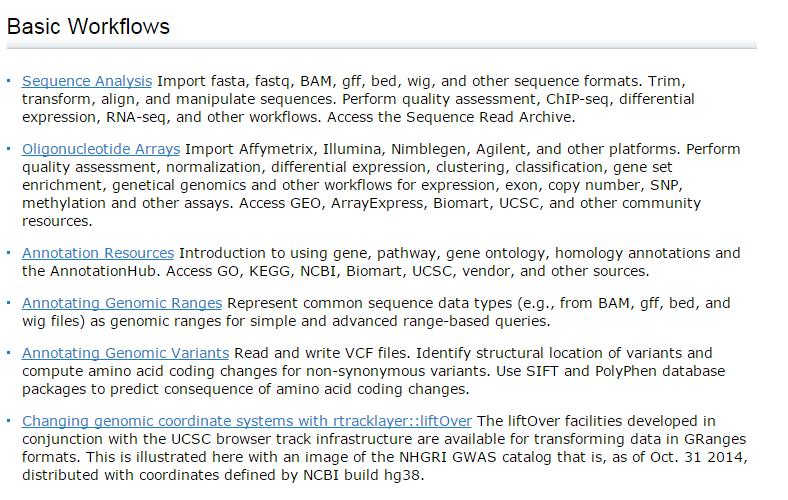Click the bullet beside Annotating Genomic Ranges

click(9, 303)
